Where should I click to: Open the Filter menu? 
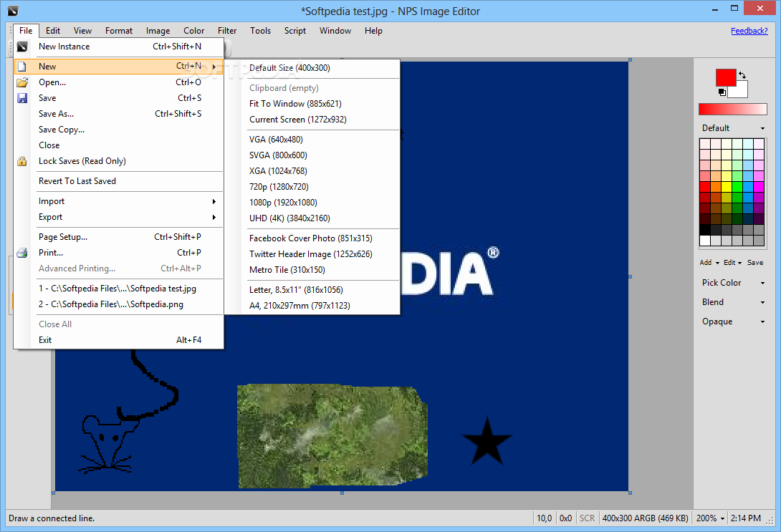click(227, 31)
